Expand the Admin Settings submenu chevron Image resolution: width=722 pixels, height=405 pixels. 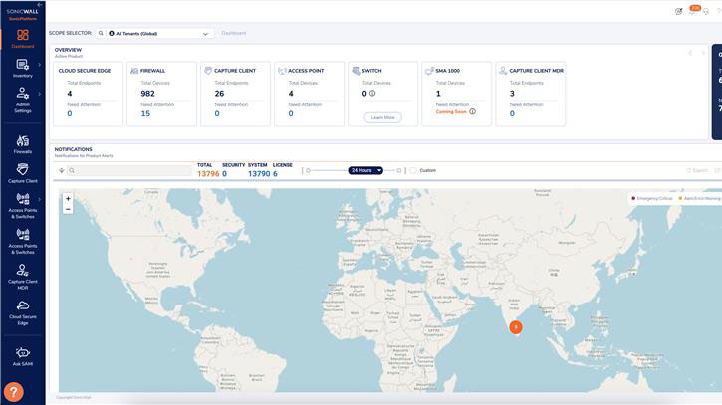tap(40, 94)
